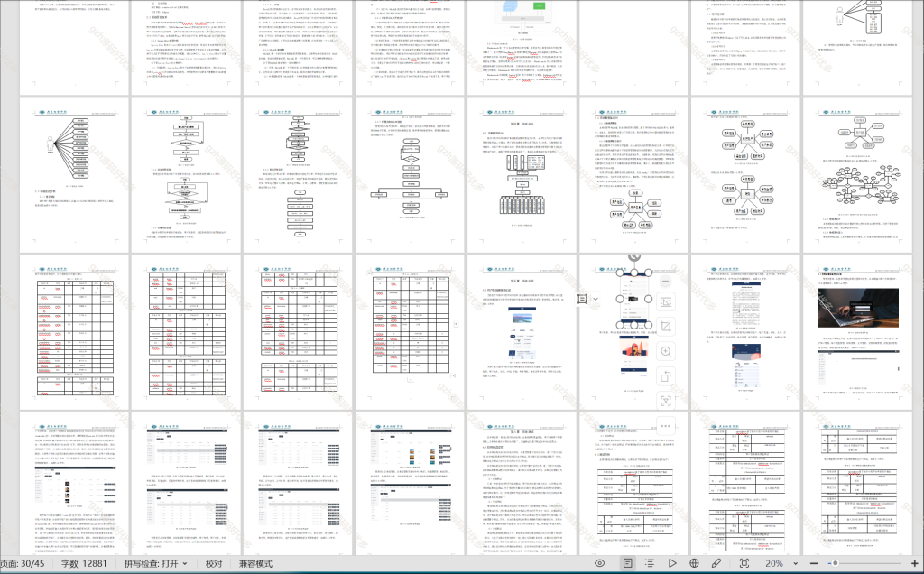Select the crop image tool
The height and width of the screenshot is (574, 924).
click(666, 327)
